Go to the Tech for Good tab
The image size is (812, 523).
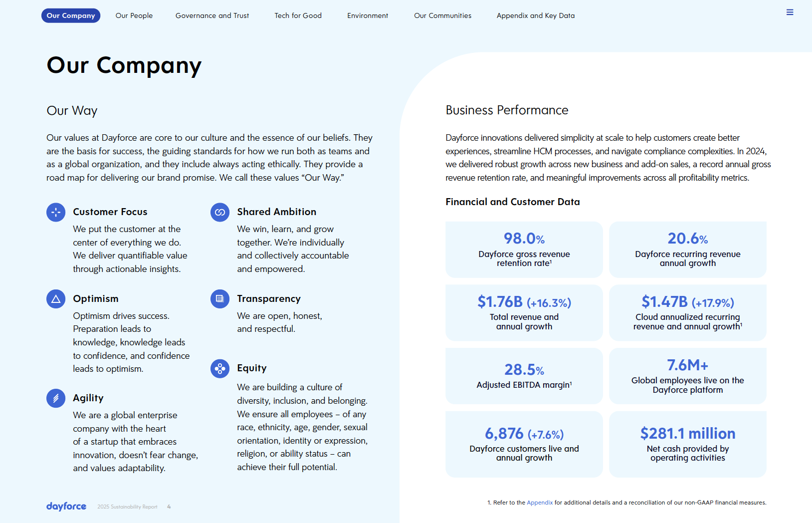298,15
